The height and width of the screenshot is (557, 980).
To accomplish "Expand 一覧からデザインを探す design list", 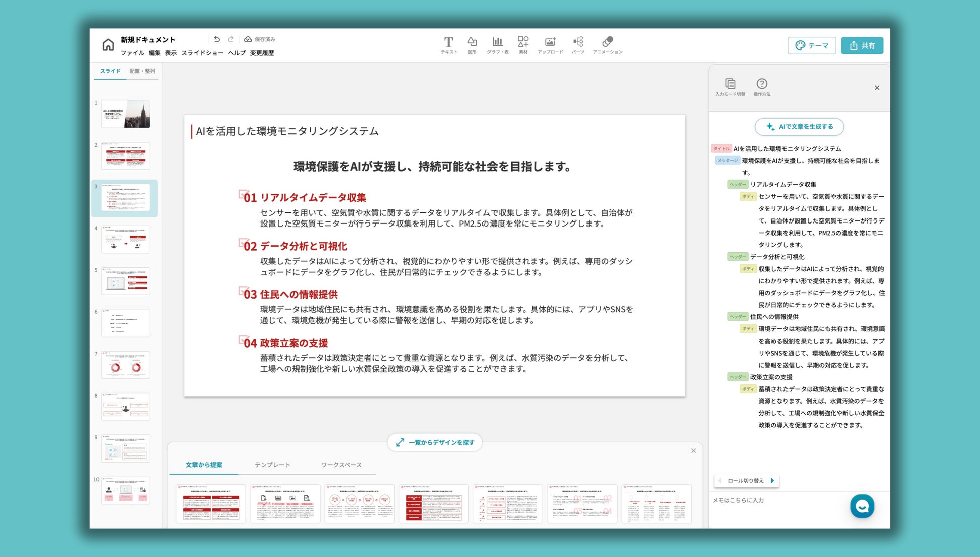I will coord(435,442).
